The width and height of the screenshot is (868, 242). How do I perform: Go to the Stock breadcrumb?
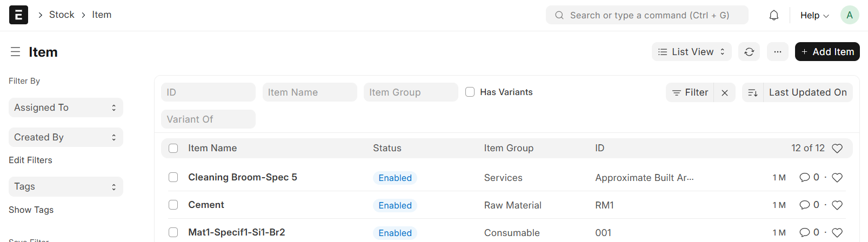(x=62, y=15)
